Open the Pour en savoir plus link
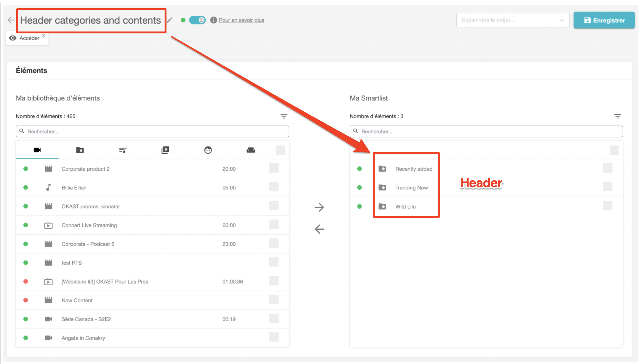641x364 pixels. click(x=241, y=20)
